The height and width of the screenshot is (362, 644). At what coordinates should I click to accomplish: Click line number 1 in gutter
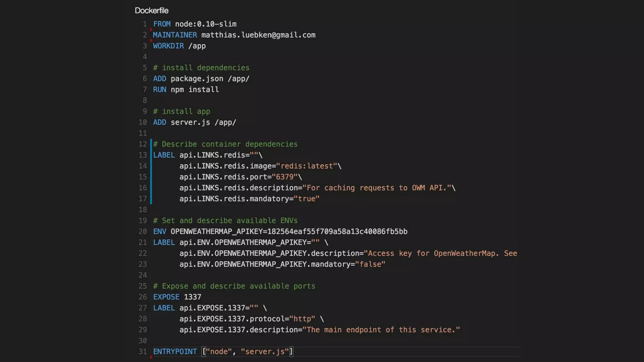point(145,24)
